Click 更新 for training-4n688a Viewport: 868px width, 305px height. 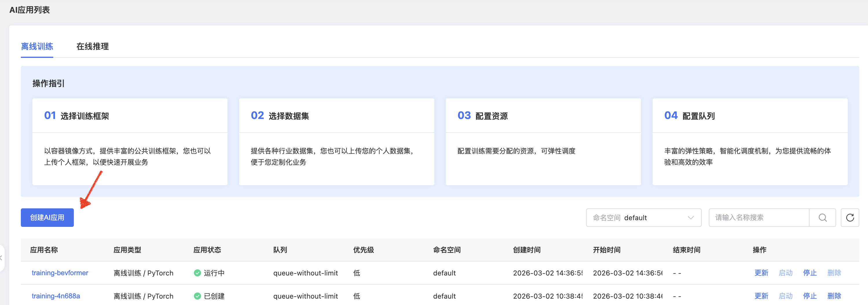[x=761, y=296]
